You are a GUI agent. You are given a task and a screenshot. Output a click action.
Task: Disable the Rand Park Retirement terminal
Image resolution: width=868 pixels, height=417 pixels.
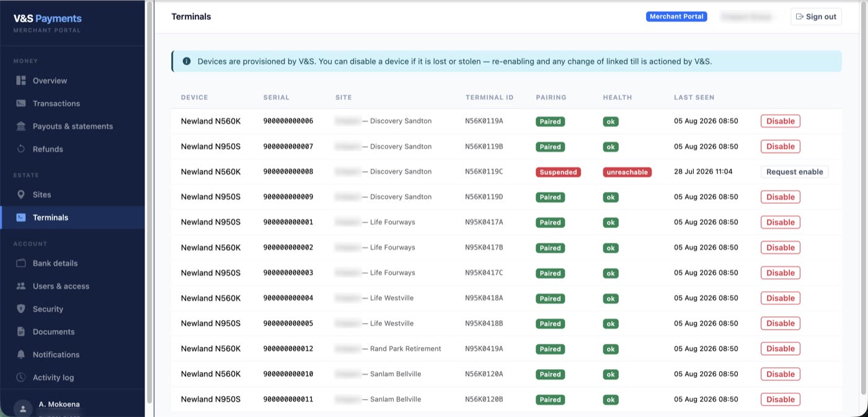[780, 349]
